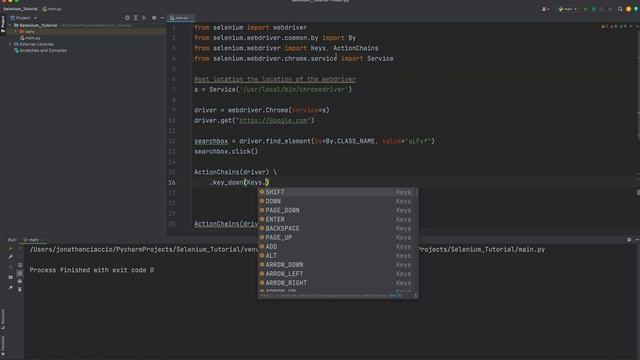This screenshot has height=360, width=640.
Task: Click the inspection warnings widget in editor
Action: pos(615,27)
